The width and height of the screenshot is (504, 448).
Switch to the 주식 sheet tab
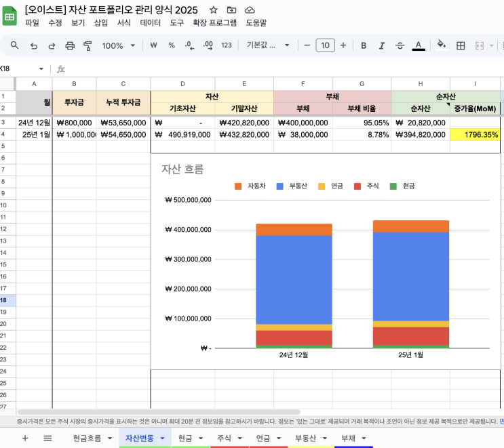tap(224, 439)
